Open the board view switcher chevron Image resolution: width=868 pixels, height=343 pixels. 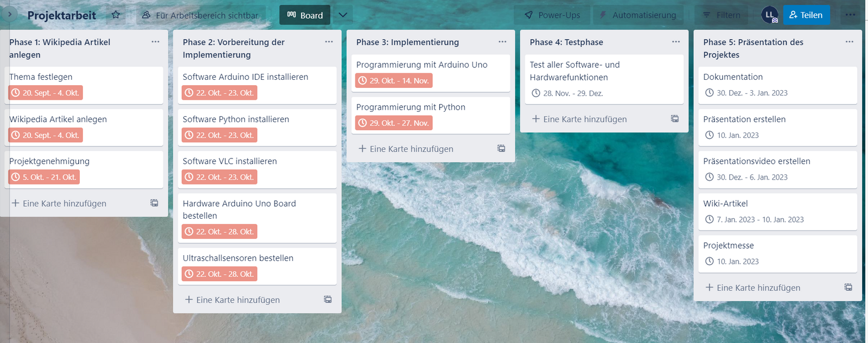(343, 15)
